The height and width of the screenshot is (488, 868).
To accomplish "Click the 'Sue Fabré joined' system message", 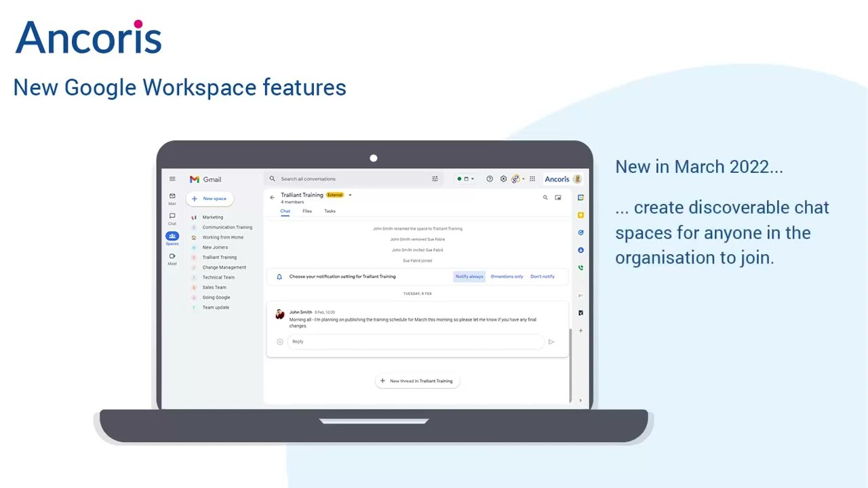I will click(x=417, y=260).
